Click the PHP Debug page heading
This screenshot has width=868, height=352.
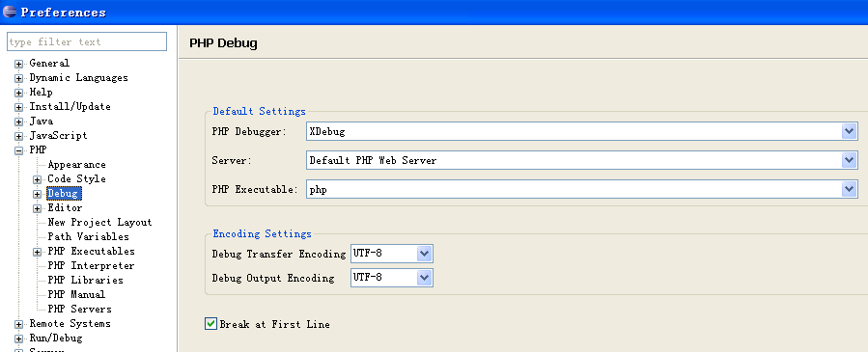tap(223, 42)
